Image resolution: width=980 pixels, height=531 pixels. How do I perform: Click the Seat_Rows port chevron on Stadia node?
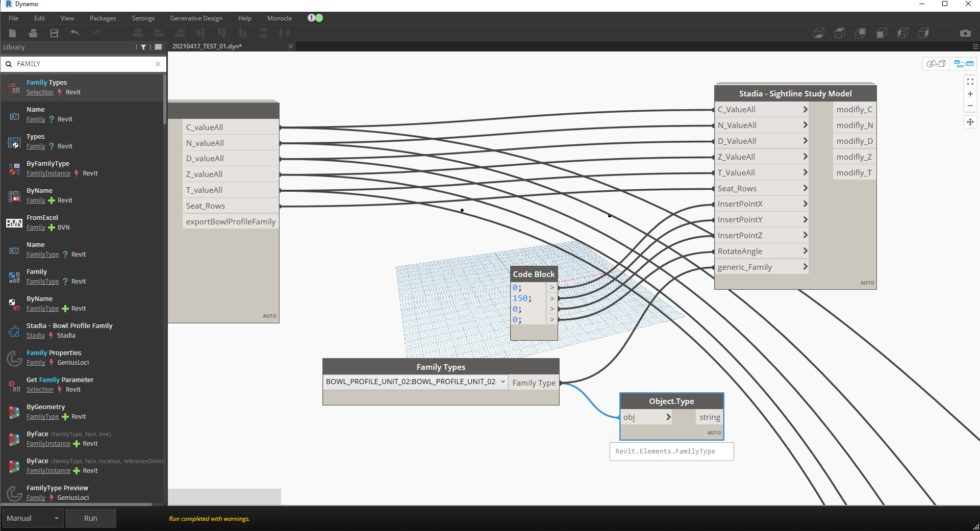point(805,189)
